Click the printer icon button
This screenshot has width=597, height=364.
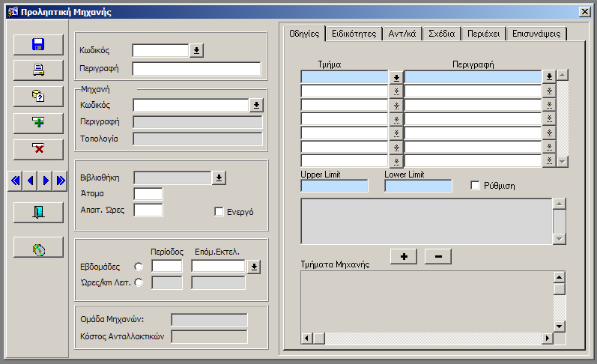coord(38,70)
